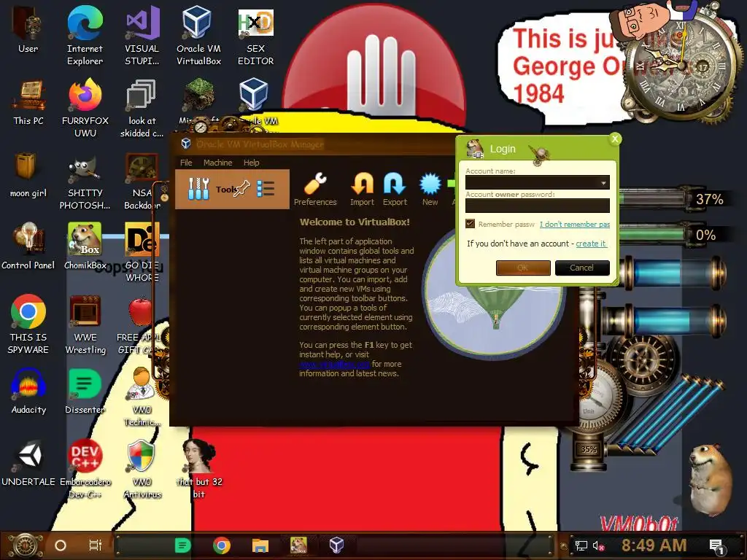Click the muted volume tray icon
The height and width of the screenshot is (560, 747).
[x=598, y=545]
